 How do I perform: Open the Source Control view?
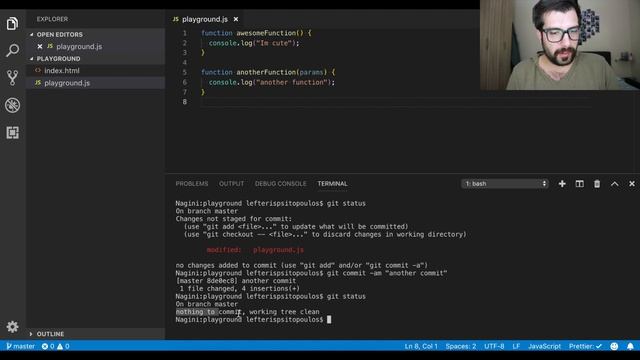pos(12,78)
